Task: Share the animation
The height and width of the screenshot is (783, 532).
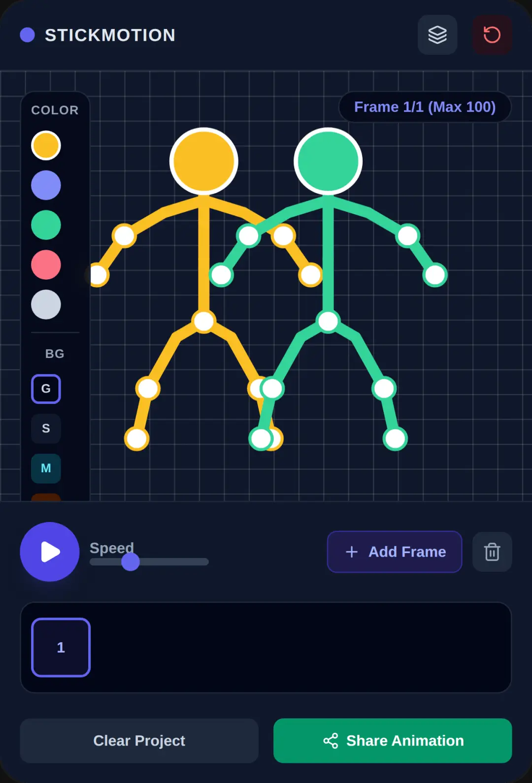Action: tap(393, 741)
